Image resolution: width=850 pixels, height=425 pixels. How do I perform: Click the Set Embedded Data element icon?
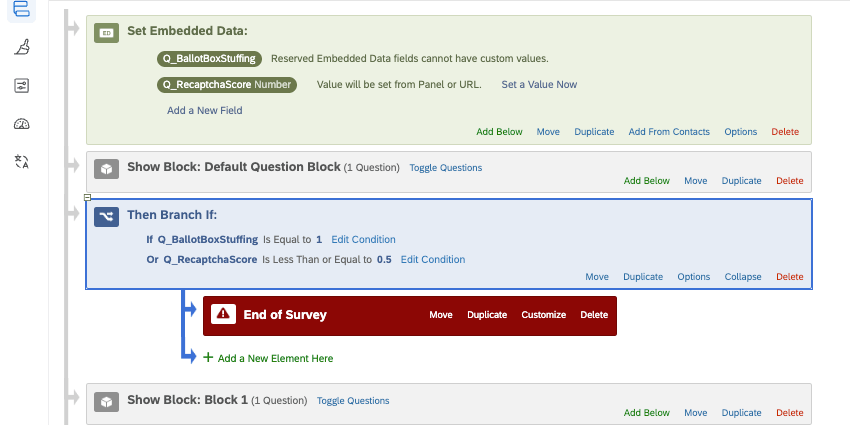point(107,33)
